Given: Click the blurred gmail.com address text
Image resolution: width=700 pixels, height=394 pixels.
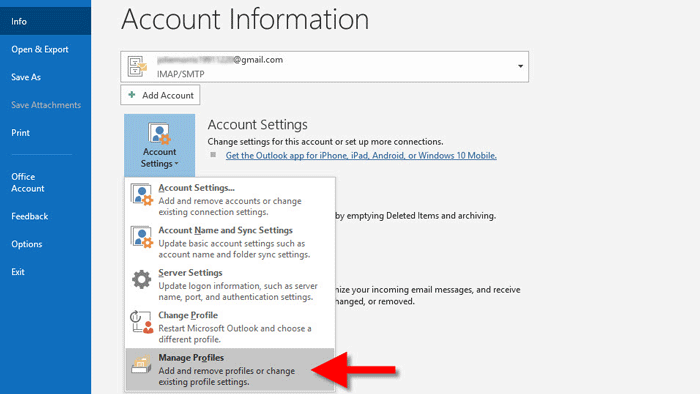Looking at the screenshot, I should [x=220, y=60].
